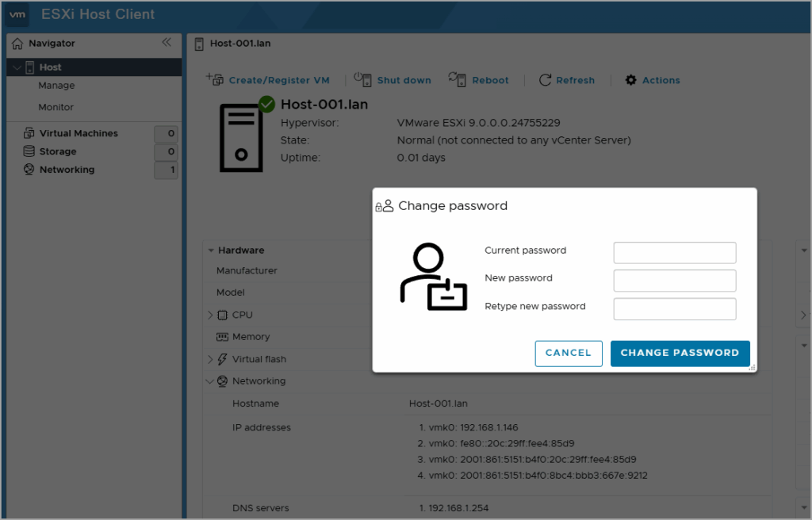This screenshot has height=520, width=812.
Task: Refresh the host view
Action: point(545,80)
